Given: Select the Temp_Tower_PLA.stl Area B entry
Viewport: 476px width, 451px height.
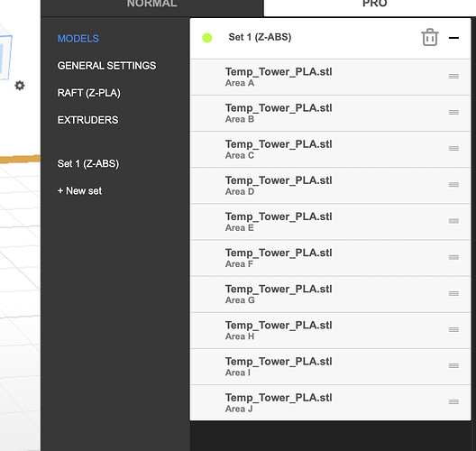Looking at the screenshot, I should click(x=330, y=113).
